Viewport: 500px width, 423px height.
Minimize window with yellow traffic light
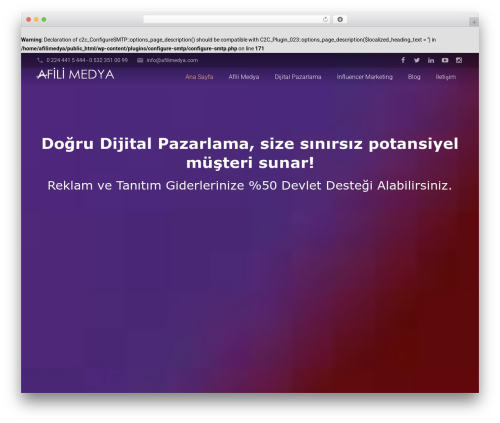tap(36, 20)
